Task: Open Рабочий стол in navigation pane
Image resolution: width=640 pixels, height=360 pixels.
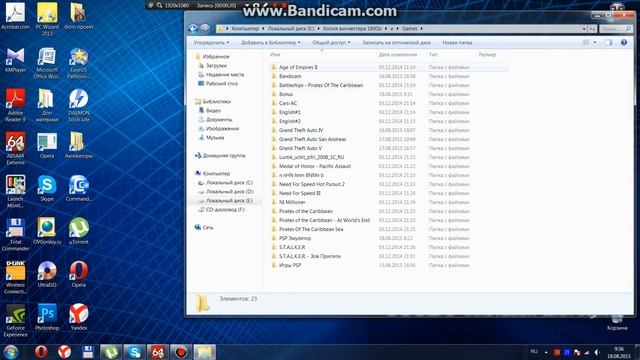Action: (222, 83)
